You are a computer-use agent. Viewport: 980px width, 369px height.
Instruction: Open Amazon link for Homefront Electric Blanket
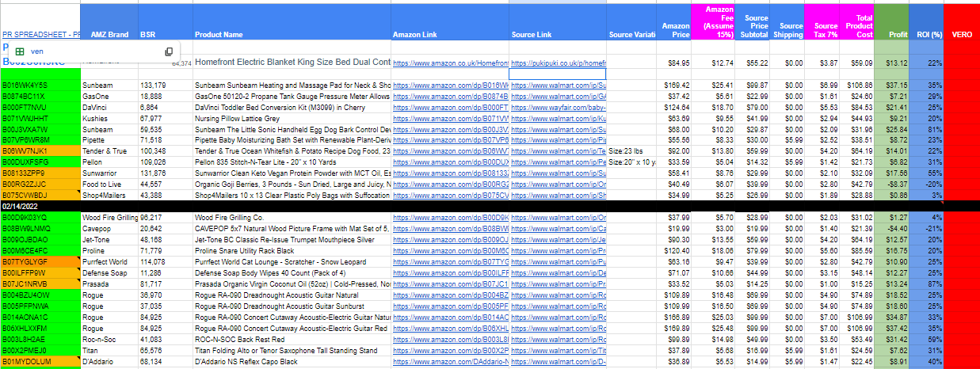pos(449,63)
